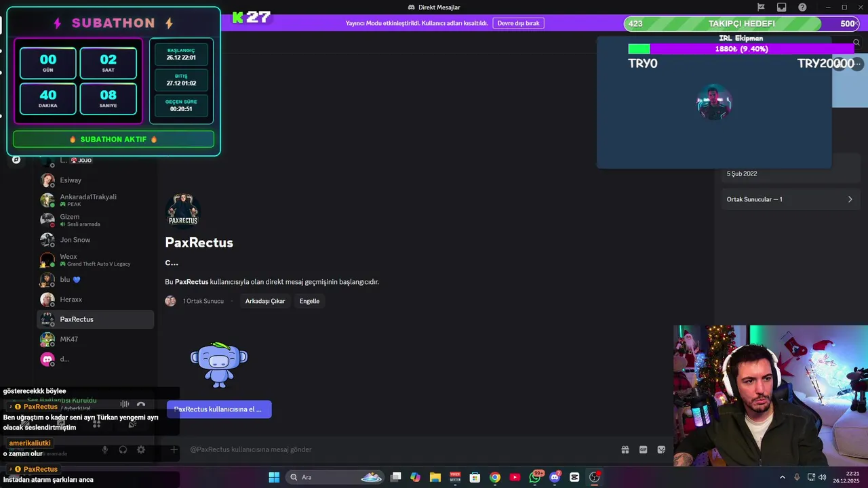
Task: Toggle the headphones deafen icon
Action: [123, 449]
